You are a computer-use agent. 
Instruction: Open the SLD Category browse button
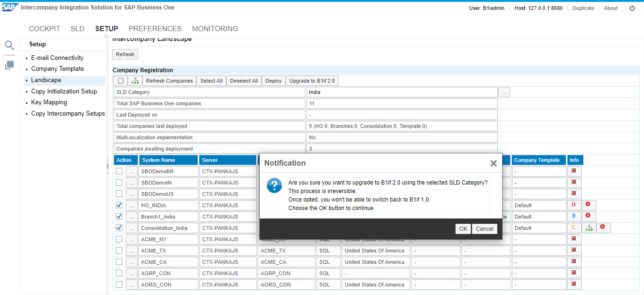[504, 93]
